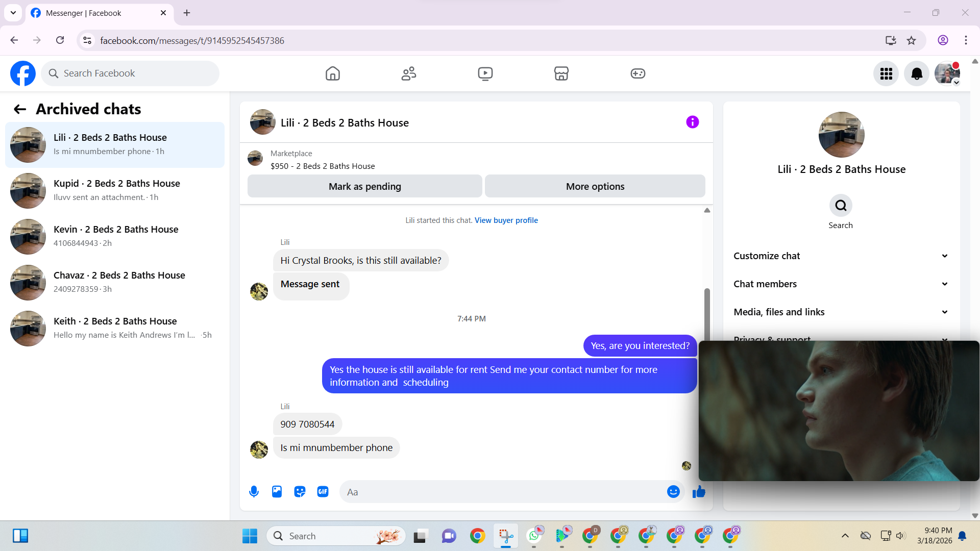
Task: Open the GIF picker icon
Action: 323,492
